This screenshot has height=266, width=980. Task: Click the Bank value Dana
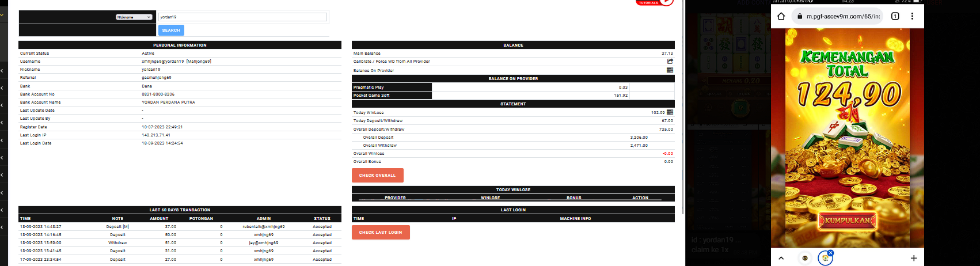click(147, 86)
